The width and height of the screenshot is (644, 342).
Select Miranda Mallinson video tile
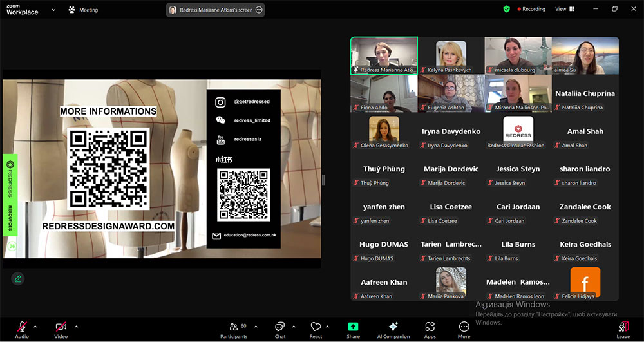click(x=518, y=93)
